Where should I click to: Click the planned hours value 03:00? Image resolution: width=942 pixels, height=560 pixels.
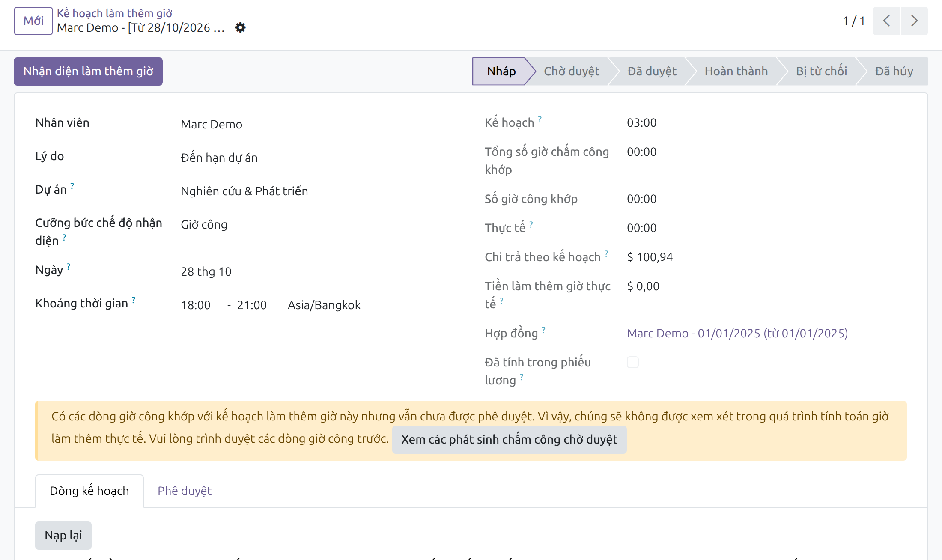click(641, 122)
